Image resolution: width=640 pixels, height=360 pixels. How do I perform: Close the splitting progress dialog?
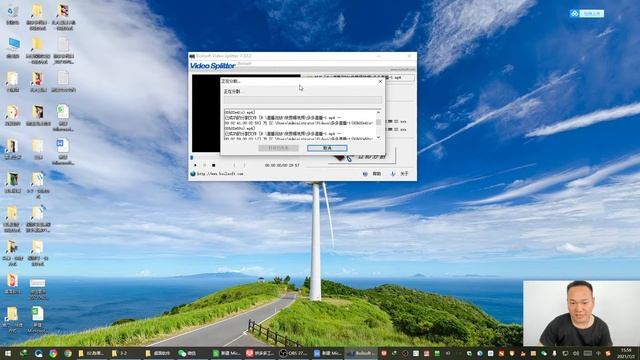(380, 81)
